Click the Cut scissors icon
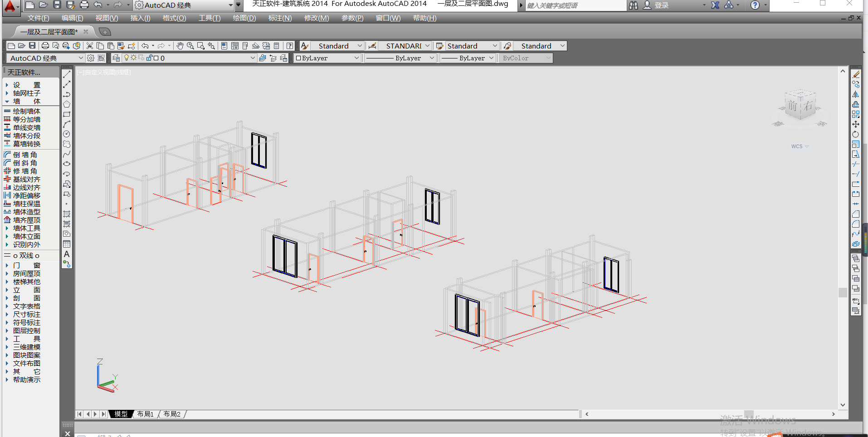 [x=90, y=46]
